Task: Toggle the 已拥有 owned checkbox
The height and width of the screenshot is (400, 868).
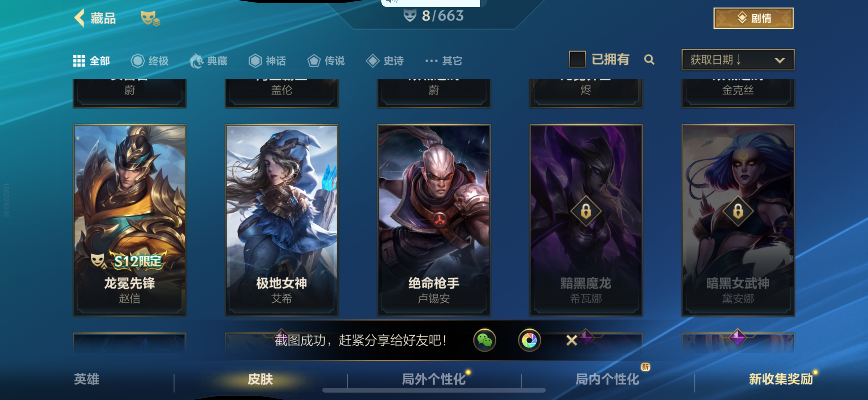Action: point(577,59)
